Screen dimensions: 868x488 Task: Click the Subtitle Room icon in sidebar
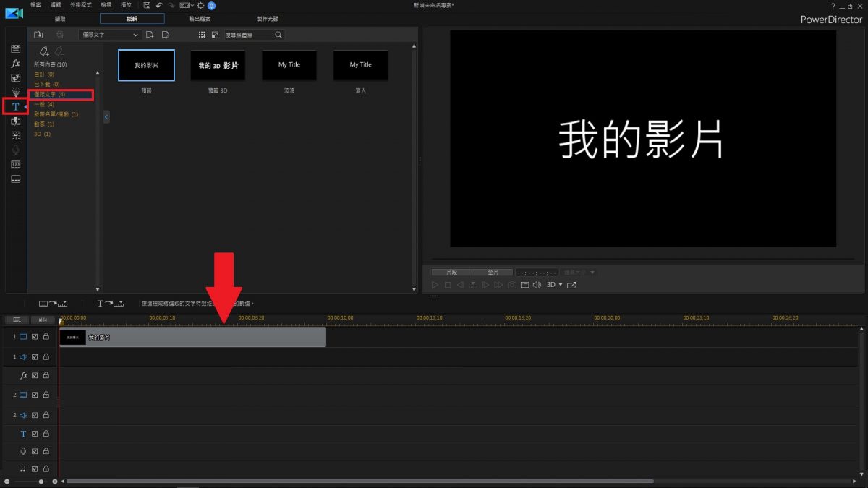click(15, 179)
